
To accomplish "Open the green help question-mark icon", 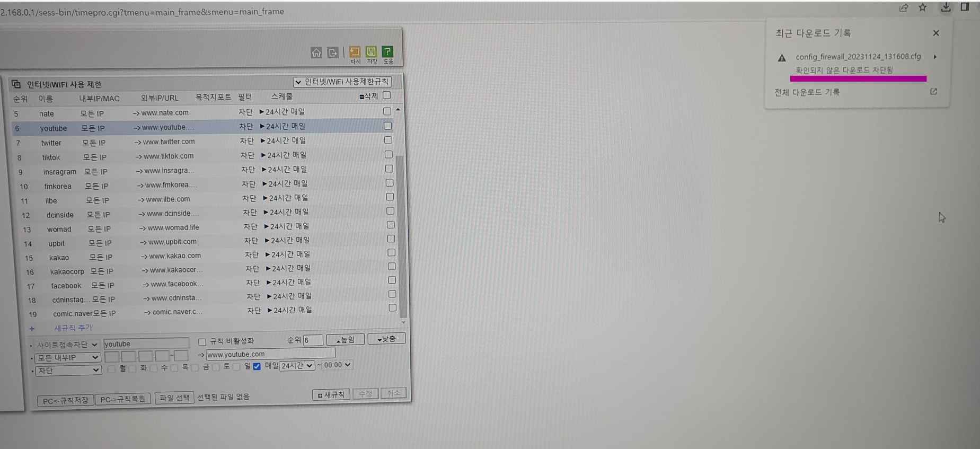I will [x=387, y=51].
